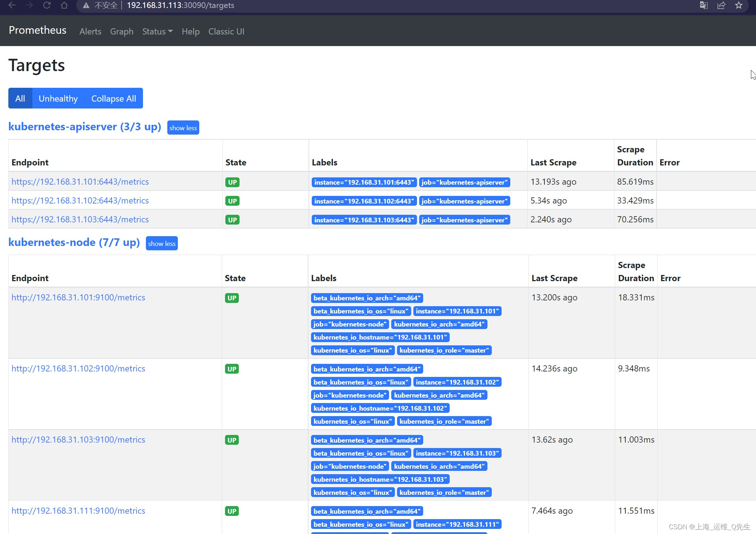Go back using browser back arrow
The width and height of the screenshot is (756, 534).
coord(12,5)
